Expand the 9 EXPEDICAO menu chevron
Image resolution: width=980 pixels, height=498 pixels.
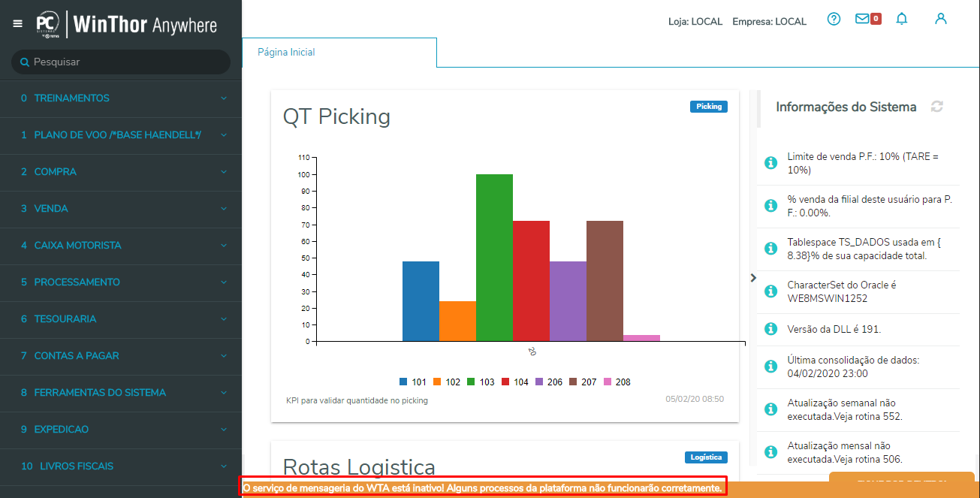pos(224,430)
